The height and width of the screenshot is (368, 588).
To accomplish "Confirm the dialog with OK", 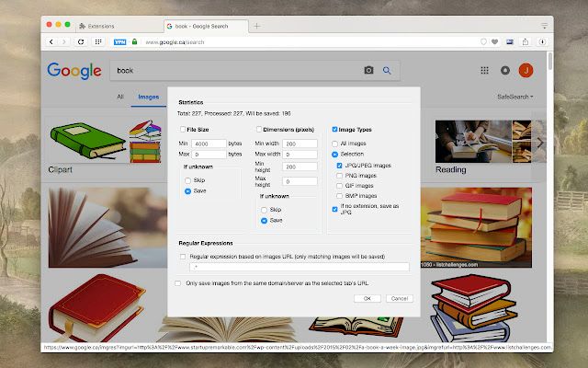I will (367, 298).
